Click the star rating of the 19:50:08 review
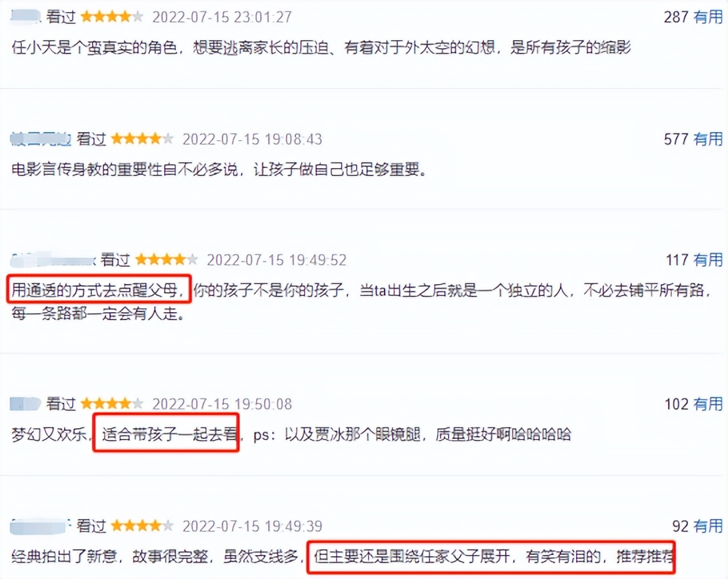Screen dimensions: 728x579 coord(112,404)
